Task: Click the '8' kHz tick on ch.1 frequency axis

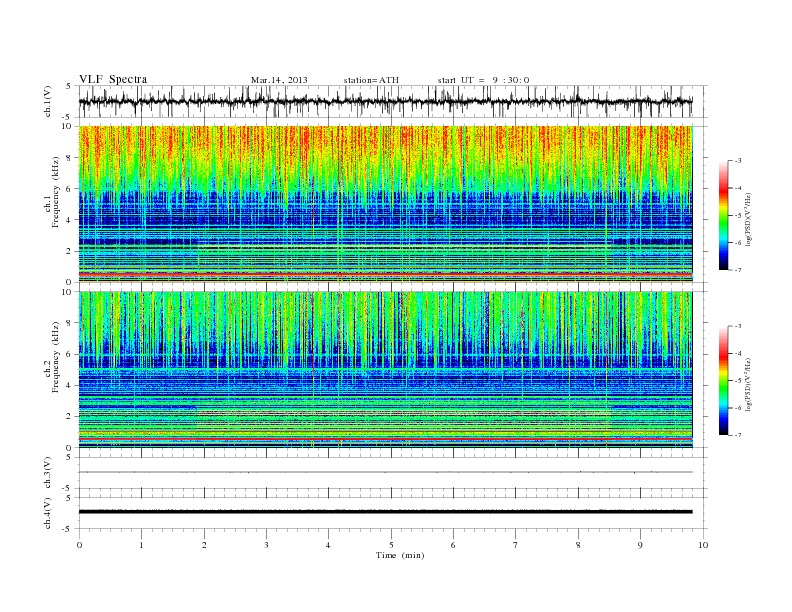Action: click(69, 158)
